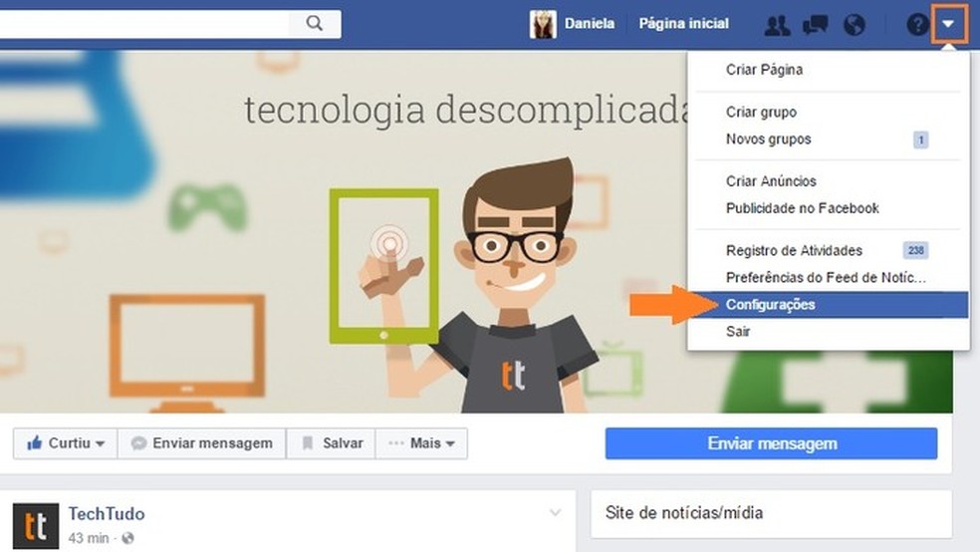This screenshot has height=552, width=980.
Task: Open the Mais dropdown button
Action: click(421, 443)
